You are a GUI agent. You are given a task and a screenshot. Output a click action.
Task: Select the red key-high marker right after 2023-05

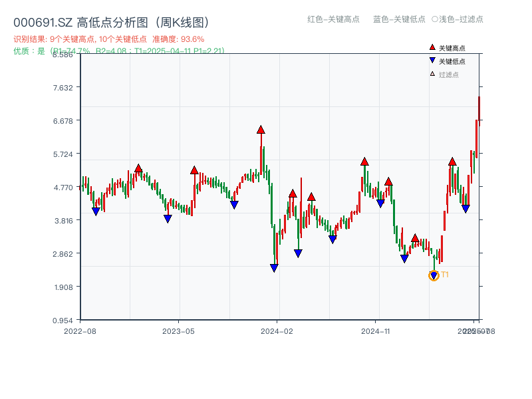[194, 170]
